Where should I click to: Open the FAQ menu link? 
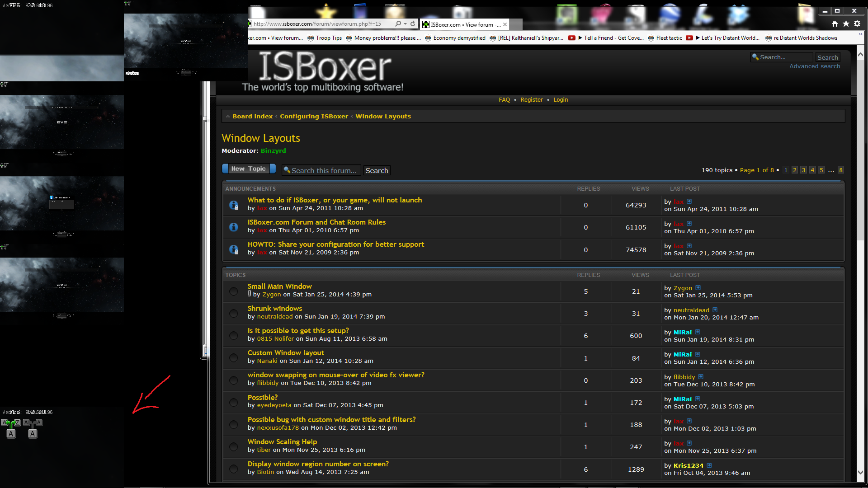504,100
